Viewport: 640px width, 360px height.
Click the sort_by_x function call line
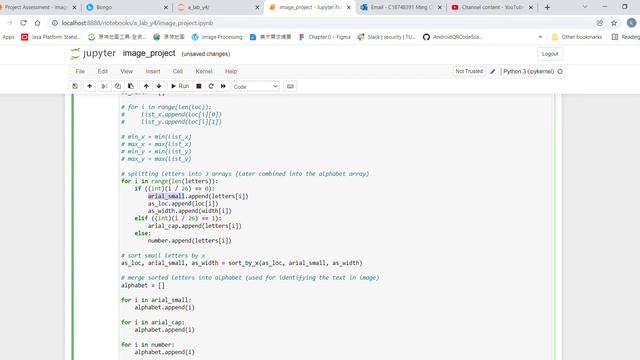242,263
